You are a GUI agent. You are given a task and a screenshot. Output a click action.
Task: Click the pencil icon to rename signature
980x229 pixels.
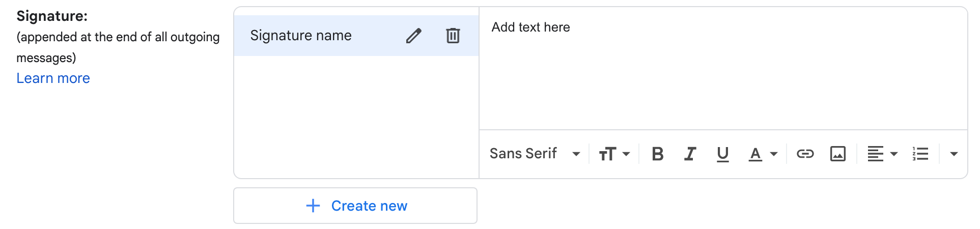[413, 36]
